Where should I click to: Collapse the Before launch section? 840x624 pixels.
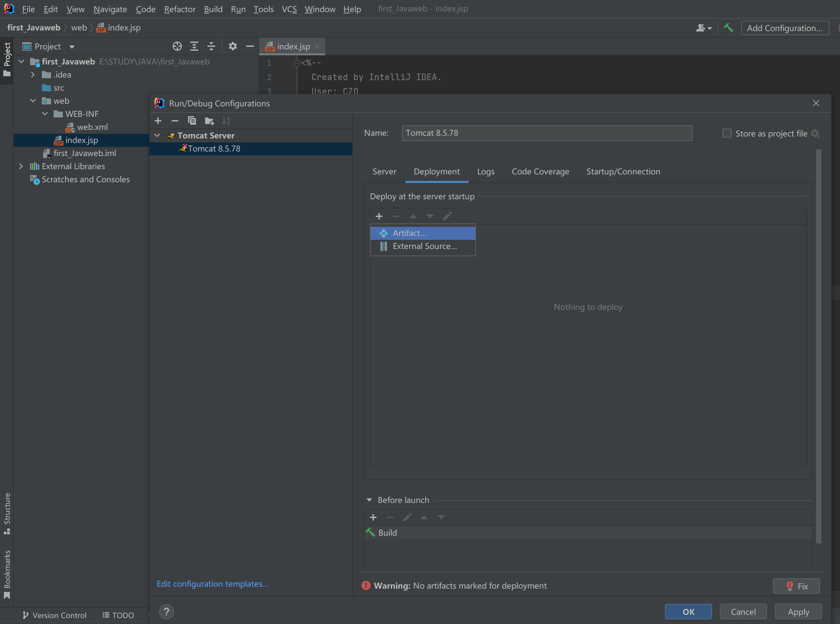click(x=369, y=500)
